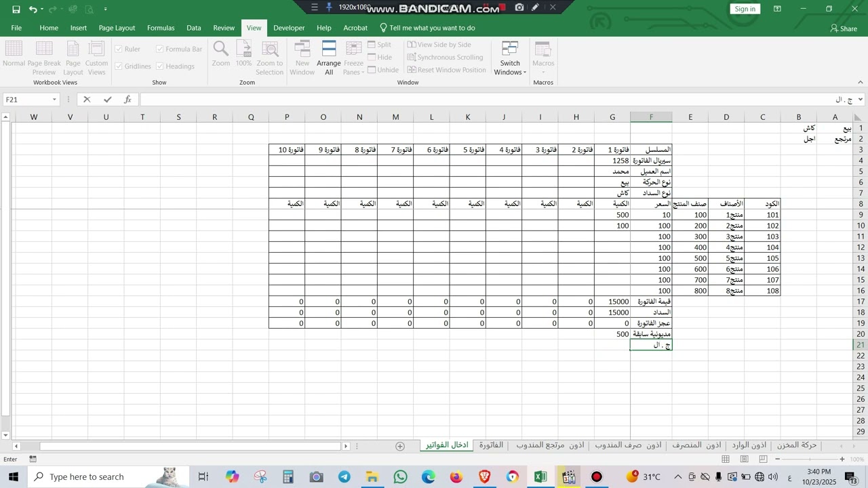The width and height of the screenshot is (868, 488).
Task: Open the Developer ribbon tab
Action: click(x=289, y=28)
